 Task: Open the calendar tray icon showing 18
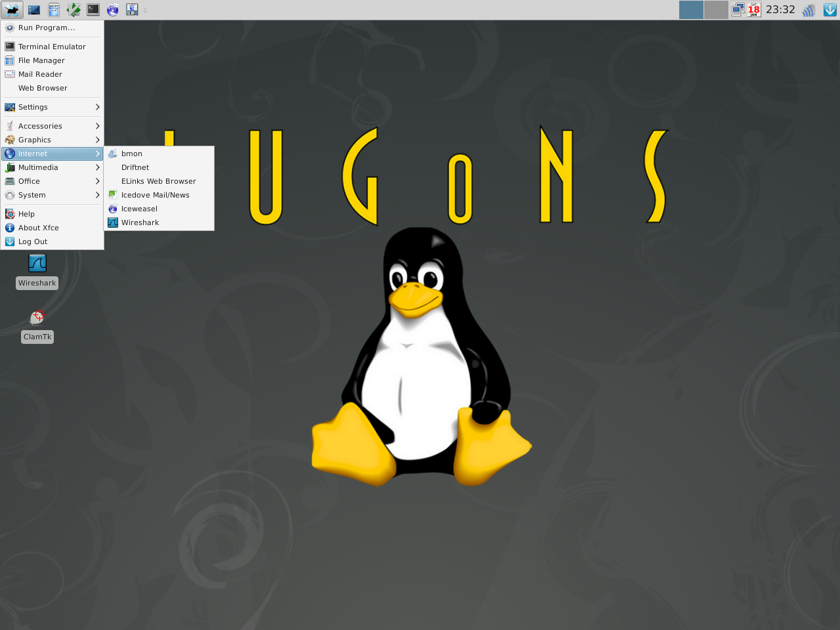point(753,10)
